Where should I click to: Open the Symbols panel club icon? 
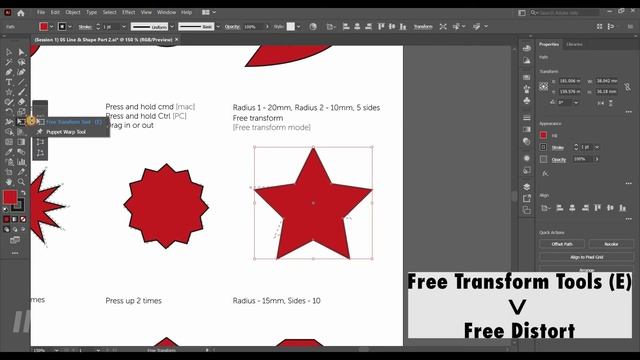(527, 100)
